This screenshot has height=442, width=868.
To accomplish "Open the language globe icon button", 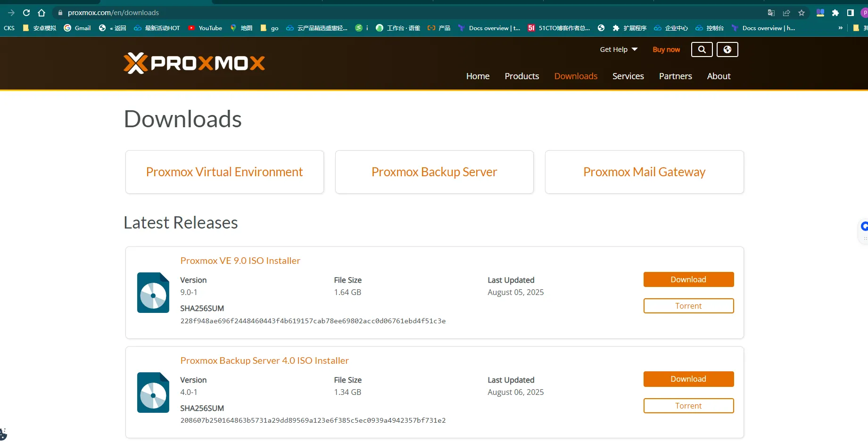I will tap(727, 49).
